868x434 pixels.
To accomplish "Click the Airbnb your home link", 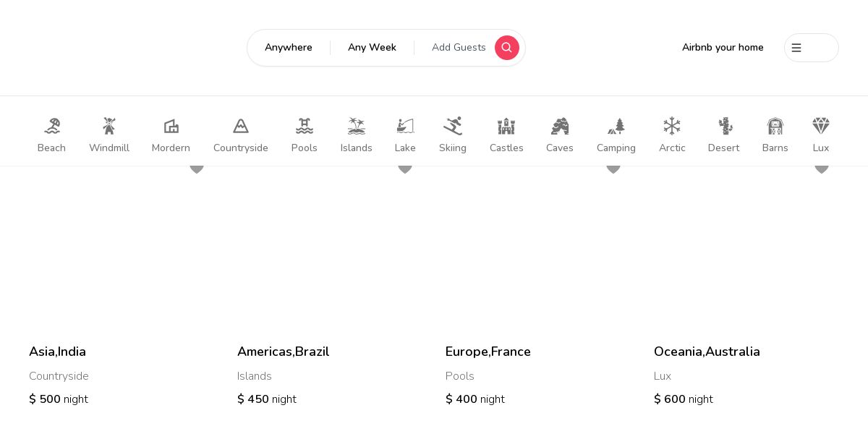I will 723,48.
